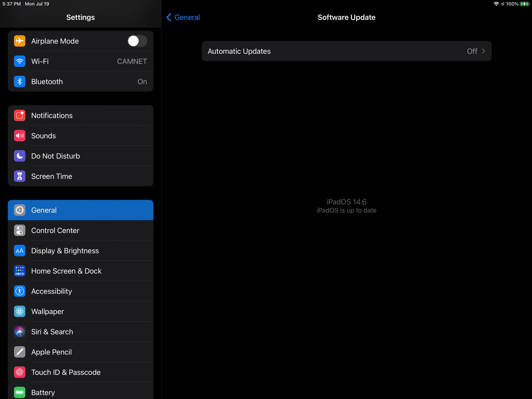
Task: Tap the Display & Brightness AA icon
Action: click(x=20, y=251)
